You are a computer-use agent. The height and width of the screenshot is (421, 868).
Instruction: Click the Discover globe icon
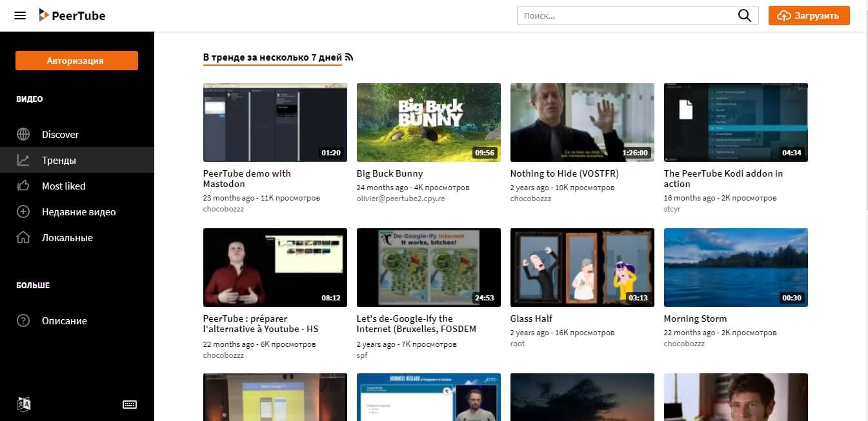coord(23,134)
